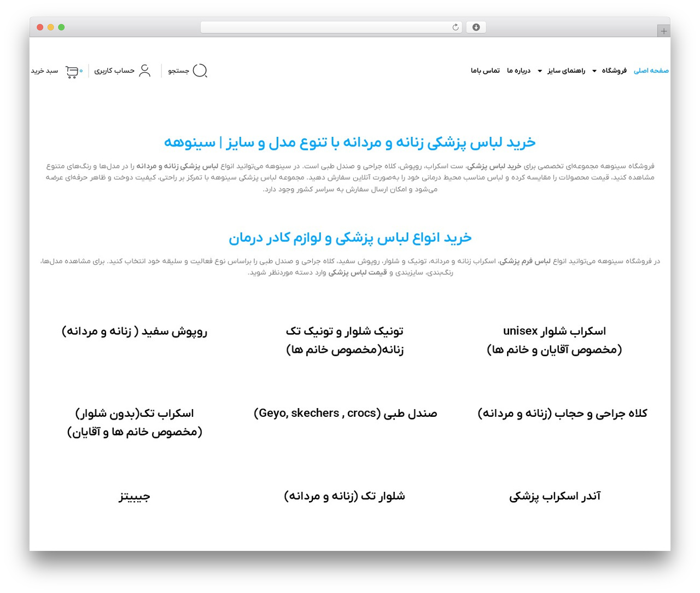This screenshot has height=593, width=700.
Task: Click the main heading خرید لباس پزشکی زنانه و مردانه
Action: [x=350, y=142]
